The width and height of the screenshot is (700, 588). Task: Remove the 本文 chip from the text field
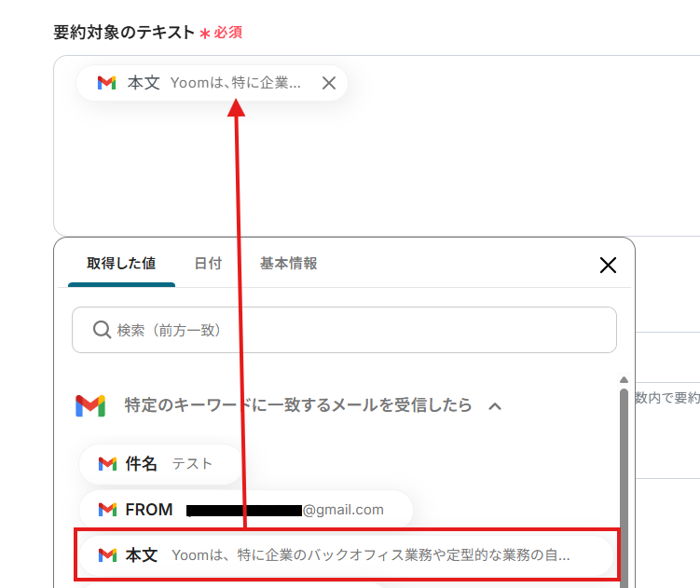pyautogui.click(x=329, y=83)
